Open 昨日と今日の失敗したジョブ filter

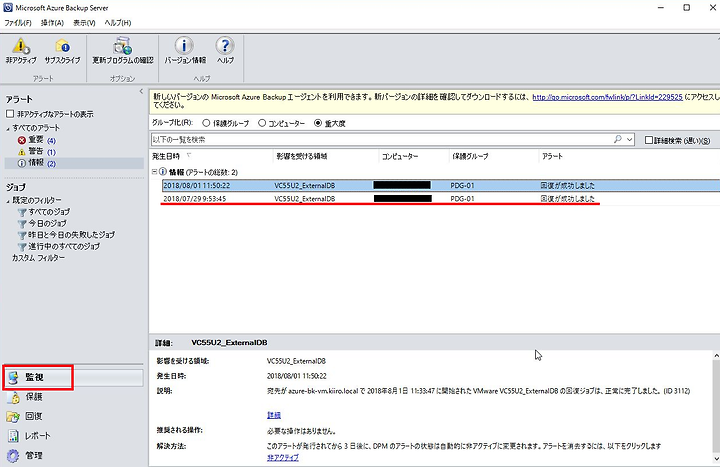coord(66,235)
